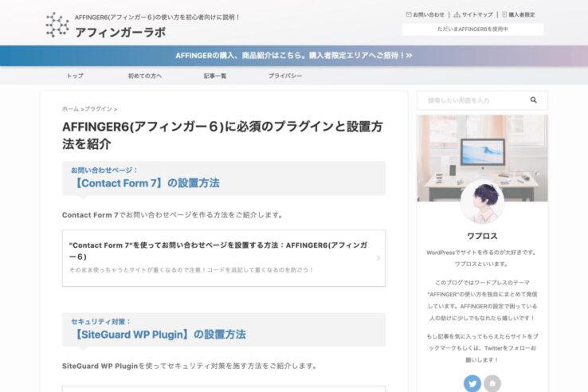Open the プライバシー menu item
Image resolution: width=588 pixels, height=392 pixels.
point(285,76)
